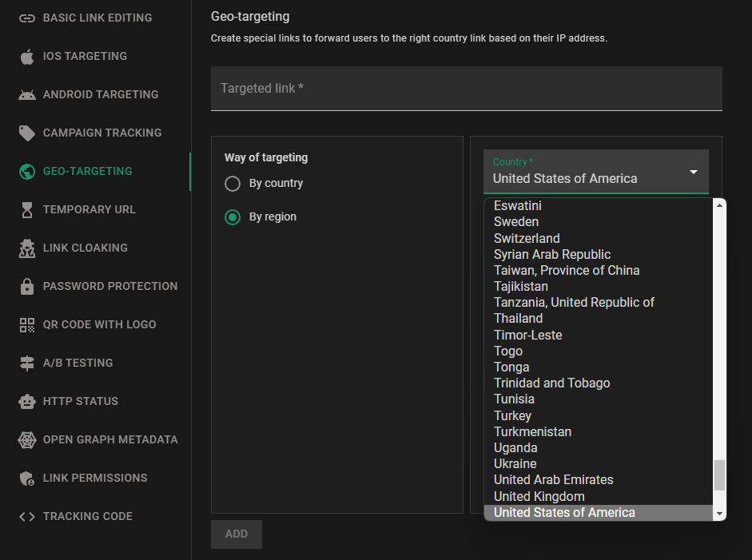Select the By country radio button
Image resolution: width=752 pixels, height=560 pixels.
click(233, 184)
